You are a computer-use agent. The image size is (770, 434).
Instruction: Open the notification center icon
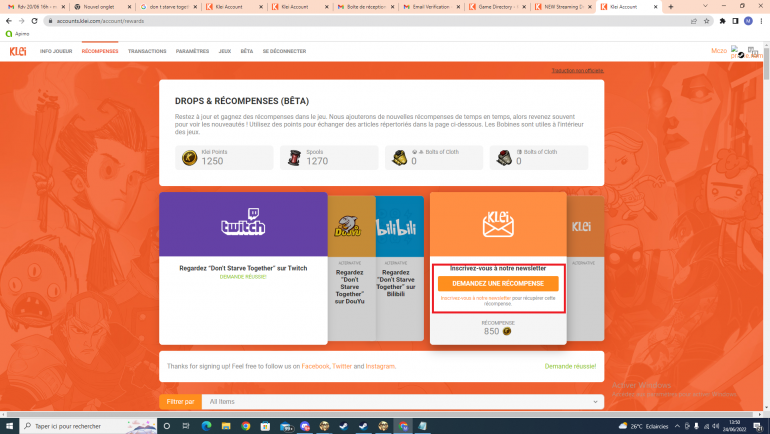758,426
